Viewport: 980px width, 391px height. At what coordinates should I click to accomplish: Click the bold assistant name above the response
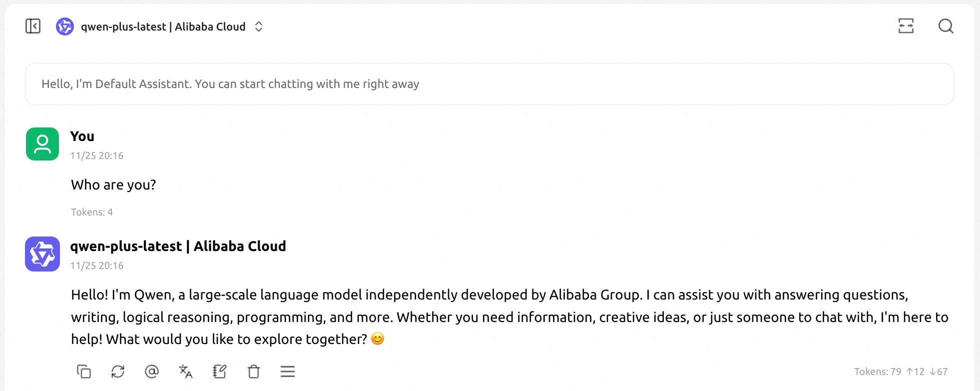point(178,246)
